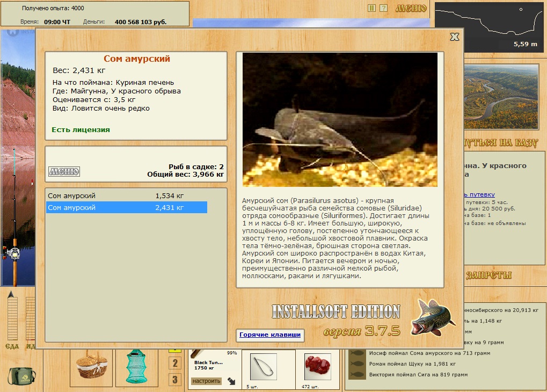547x392 pixels.
Task: Open the ЗАПРЕТЫ section heading
Action: tap(488, 275)
